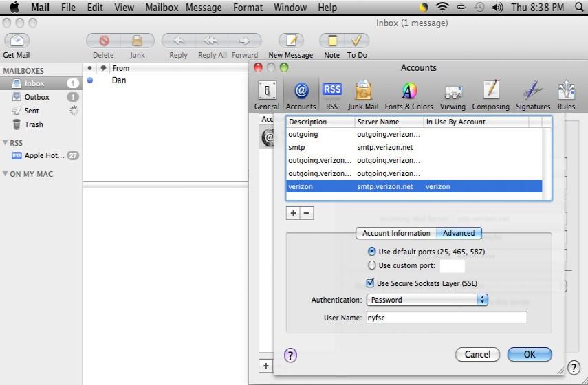Select the message from Dan
Image resolution: width=588 pixels, height=385 pixels.
click(x=165, y=80)
